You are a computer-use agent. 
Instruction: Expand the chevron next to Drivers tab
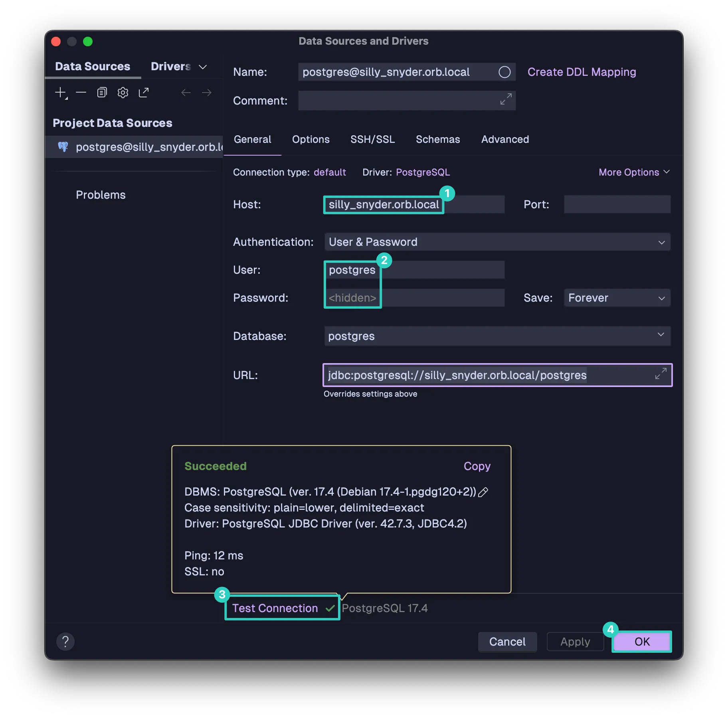click(x=203, y=67)
